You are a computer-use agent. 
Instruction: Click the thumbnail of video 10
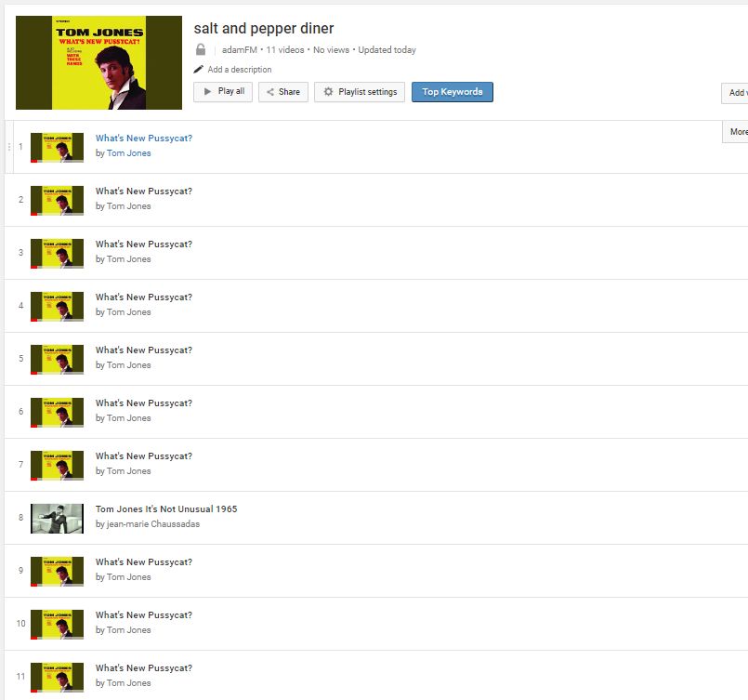click(x=57, y=624)
